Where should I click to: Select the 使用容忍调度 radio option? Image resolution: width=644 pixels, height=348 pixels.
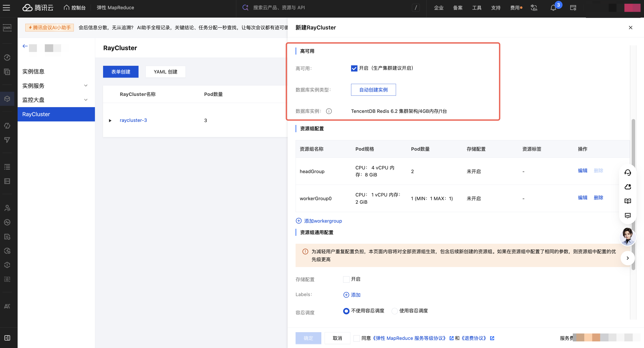coord(394,311)
